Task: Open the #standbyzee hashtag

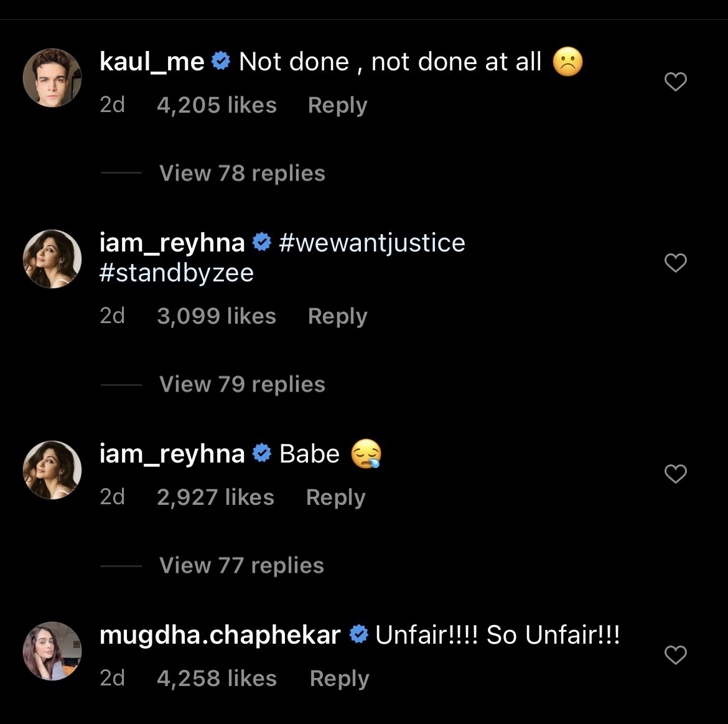Action: tap(177, 272)
